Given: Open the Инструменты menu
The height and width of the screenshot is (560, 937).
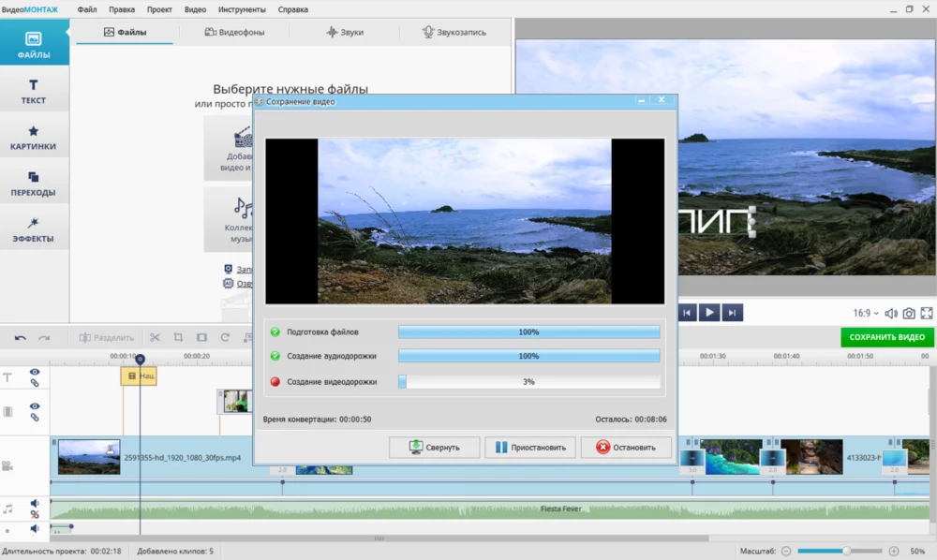Looking at the screenshot, I should pyautogui.click(x=241, y=9).
